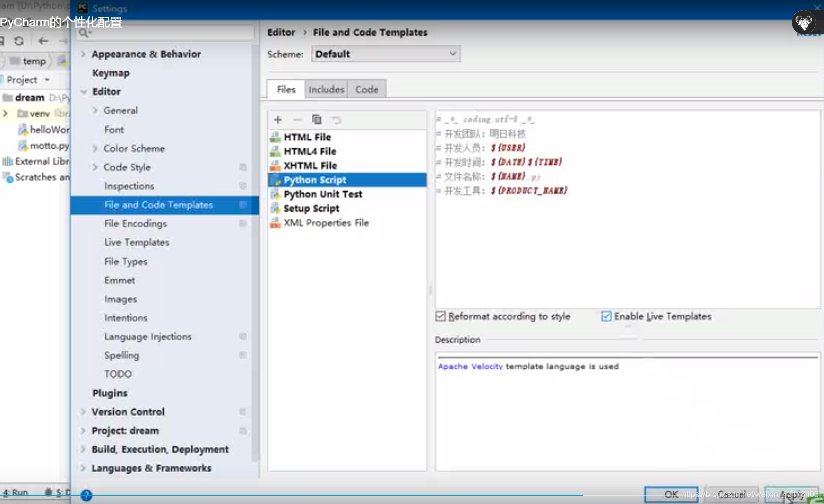The height and width of the screenshot is (504, 824).
Task: Click the project-level marker beside Inspections
Action: [x=243, y=186]
